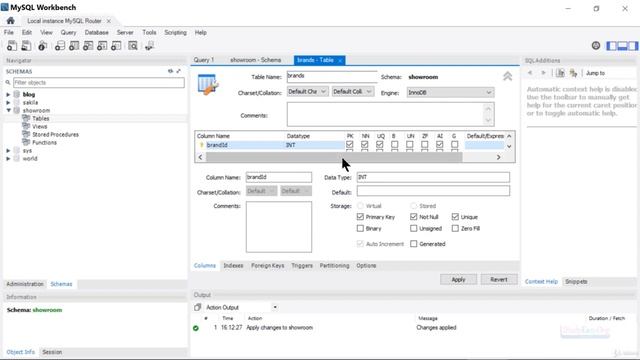
Task: Uncheck the Unique checkbox
Action: click(455, 217)
